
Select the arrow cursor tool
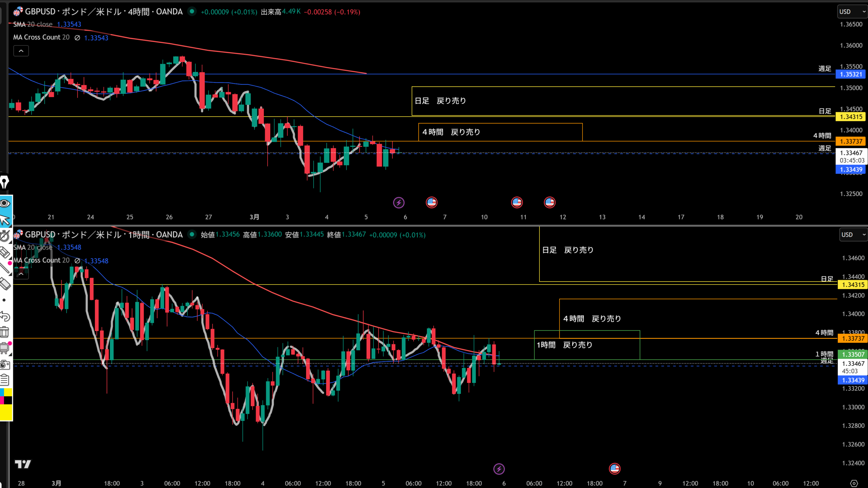[x=5, y=220]
